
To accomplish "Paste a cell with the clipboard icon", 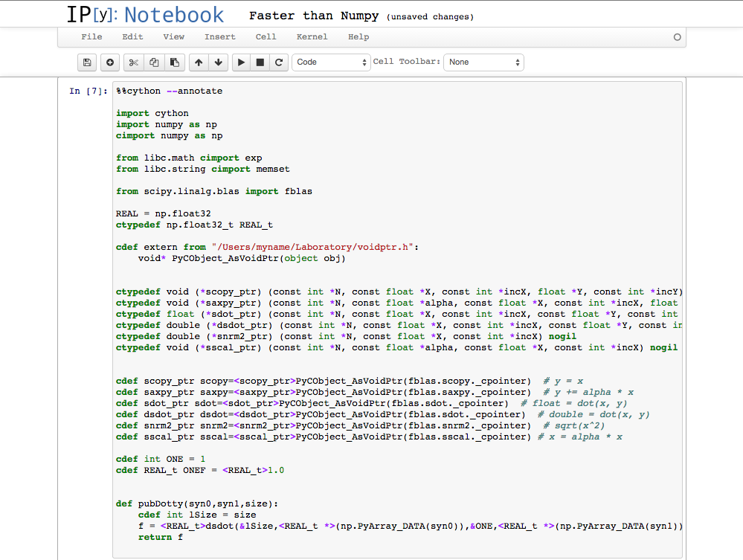I will click(174, 62).
